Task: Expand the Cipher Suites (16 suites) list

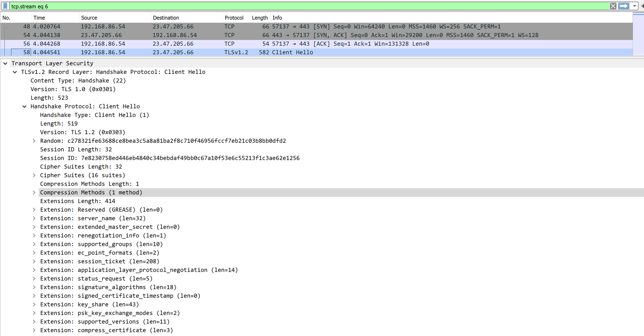Action: pos(34,175)
